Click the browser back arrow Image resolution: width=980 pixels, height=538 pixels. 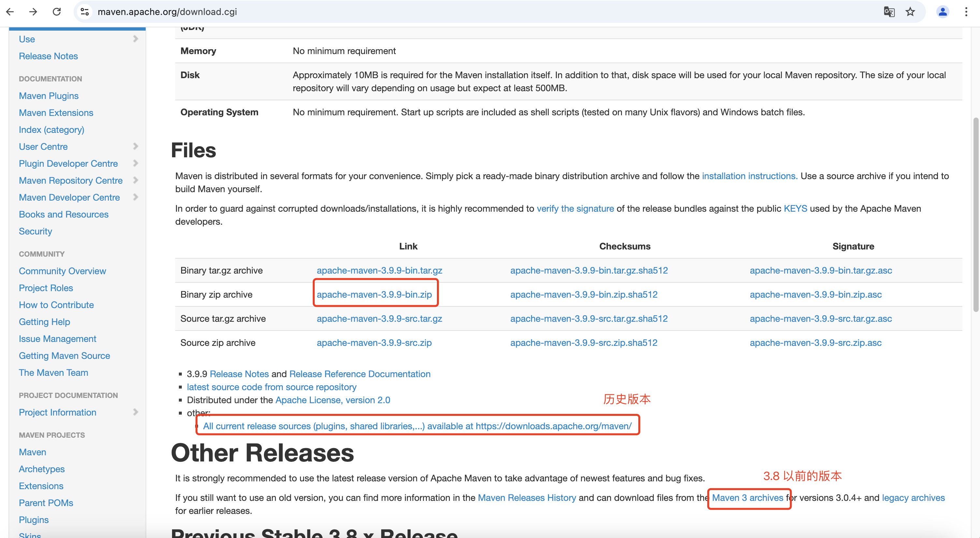tap(10, 12)
